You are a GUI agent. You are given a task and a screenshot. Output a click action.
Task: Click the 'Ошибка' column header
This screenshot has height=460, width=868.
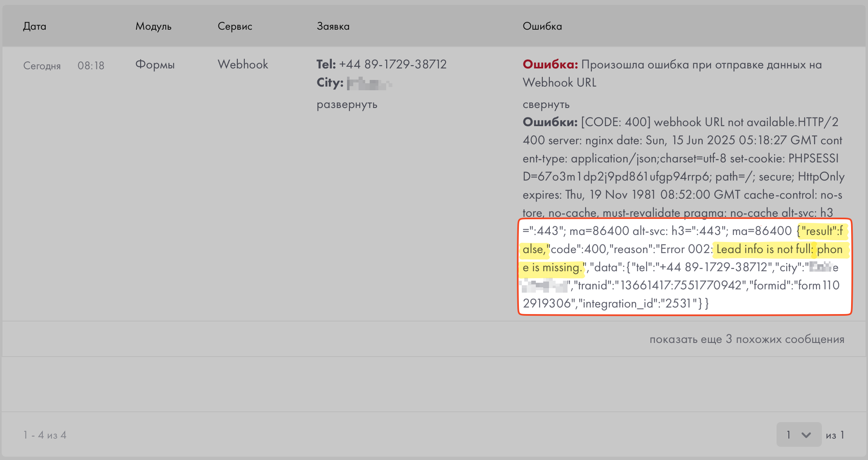point(542,26)
